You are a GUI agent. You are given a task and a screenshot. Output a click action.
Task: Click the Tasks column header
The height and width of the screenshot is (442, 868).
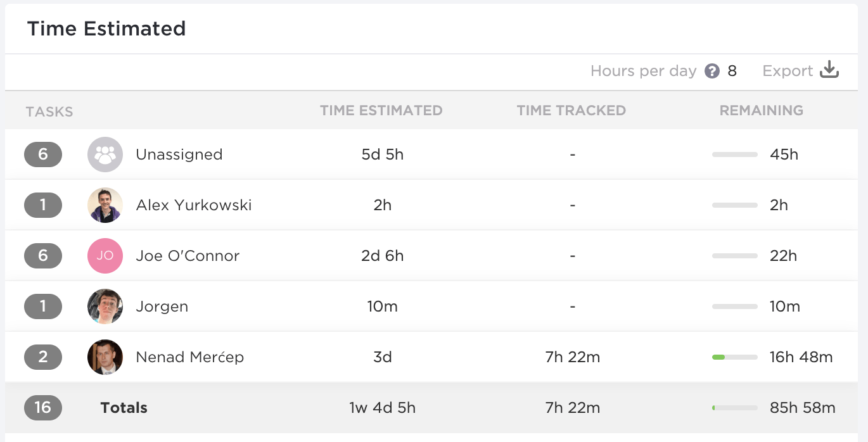[x=49, y=112]
